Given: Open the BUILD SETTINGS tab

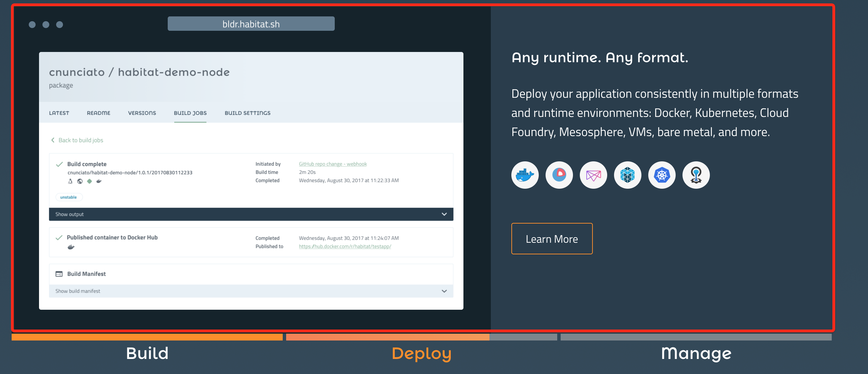Looking at the screenshot, I should click(x=247, y=113).
